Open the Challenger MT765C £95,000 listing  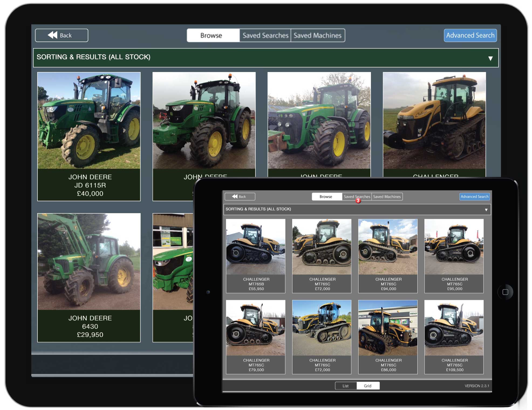pyautogui.click(x=454, y=256)
